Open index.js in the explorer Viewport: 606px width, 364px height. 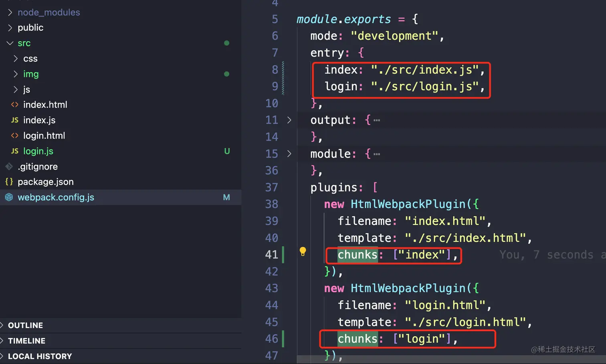click(x=39, y=120)
